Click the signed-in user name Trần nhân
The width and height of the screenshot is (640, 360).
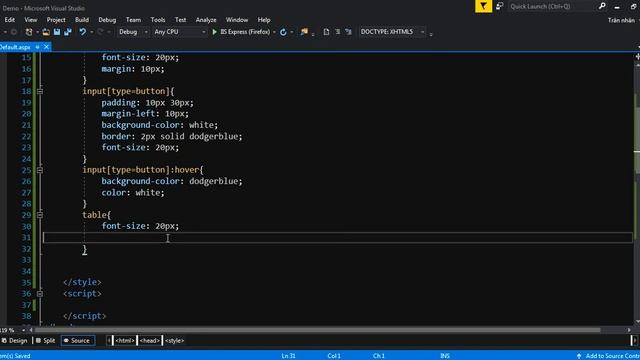(x=621, y=20)
